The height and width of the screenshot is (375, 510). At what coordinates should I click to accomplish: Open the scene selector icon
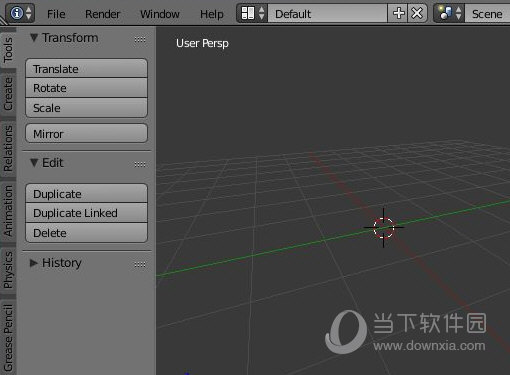(449, 13)
